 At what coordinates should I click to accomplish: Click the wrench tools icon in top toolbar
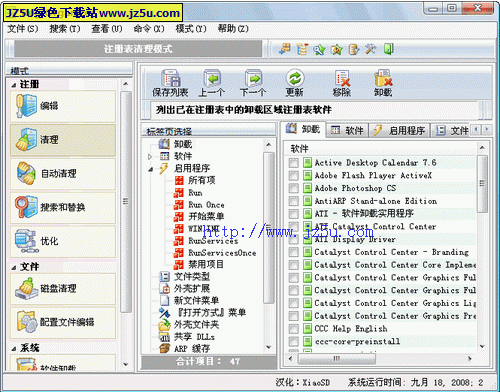[x=371, y=49]
